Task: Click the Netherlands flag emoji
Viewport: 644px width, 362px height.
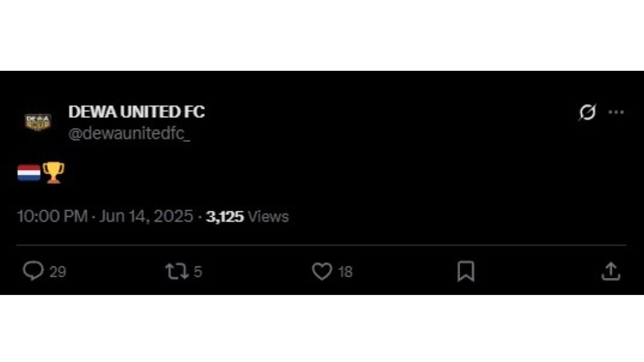Action: [29, 173]
